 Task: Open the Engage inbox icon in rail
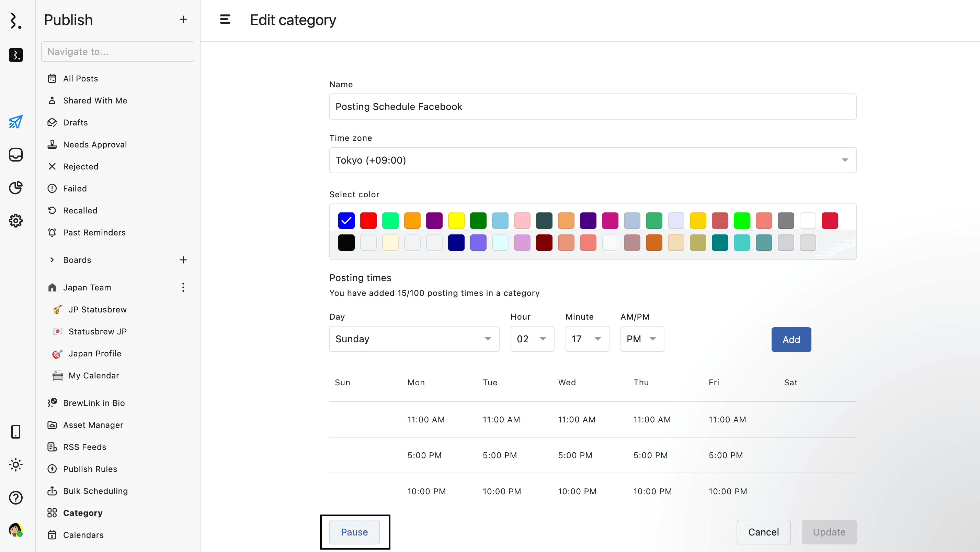(15, 155)
